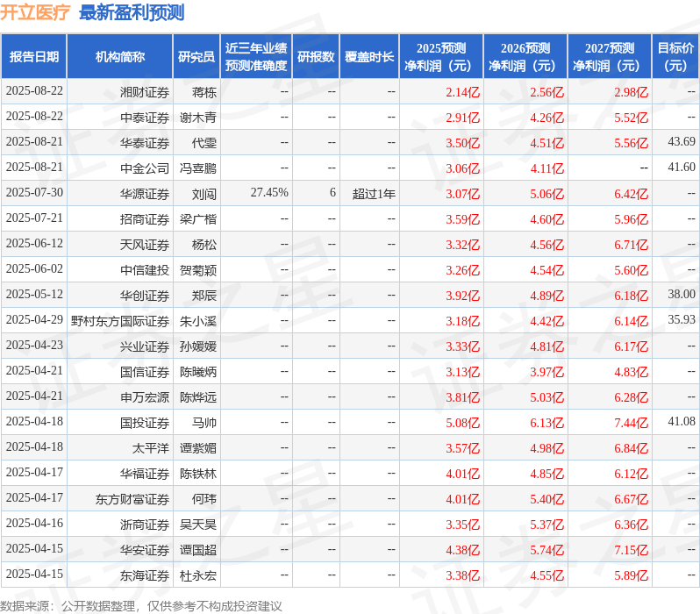
Task: Select the 2025预测净利润 column header
Action: [441, 57]
